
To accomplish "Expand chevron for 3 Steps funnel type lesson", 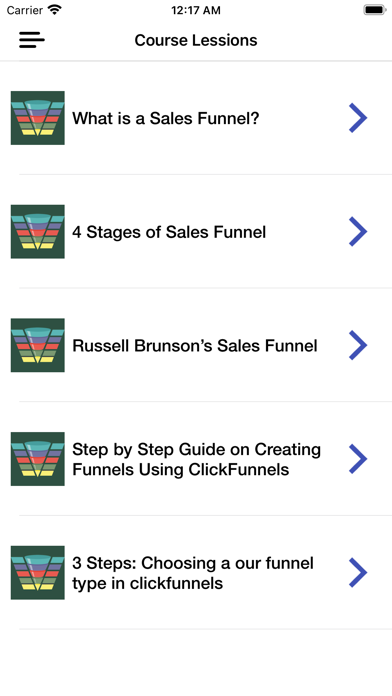I will [x=358, y=573].
